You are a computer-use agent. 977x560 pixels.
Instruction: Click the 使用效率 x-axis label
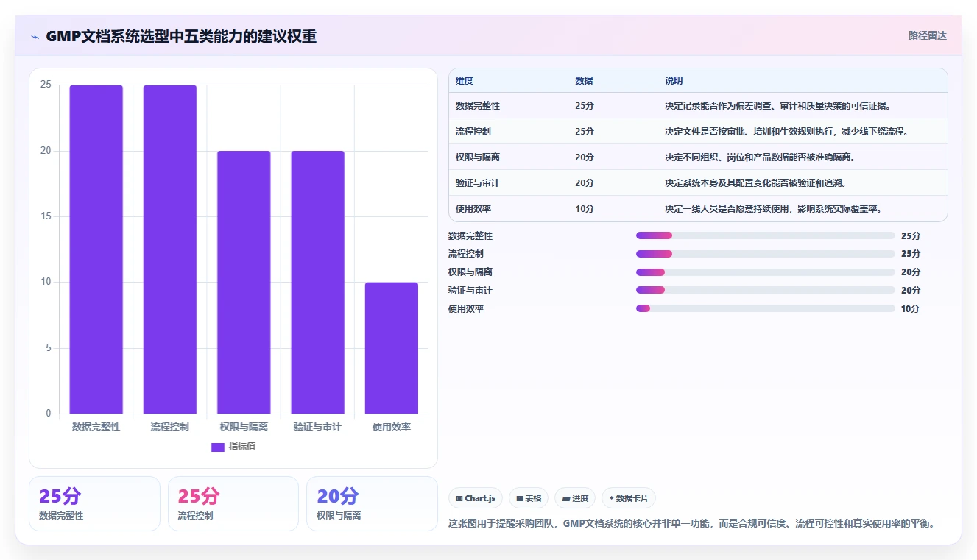pos(392,427)
